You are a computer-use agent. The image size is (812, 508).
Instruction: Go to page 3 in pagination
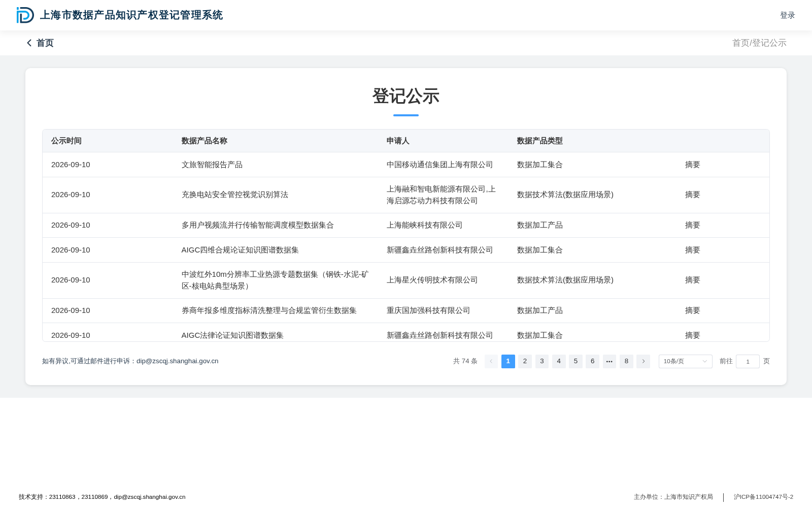click(542, 361)
